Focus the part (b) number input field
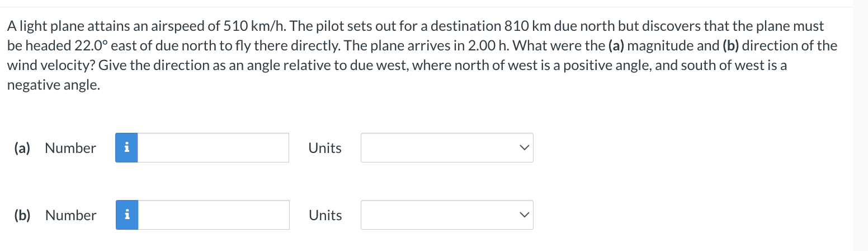Viewport: 868px width, 251px height. [214, 215]
